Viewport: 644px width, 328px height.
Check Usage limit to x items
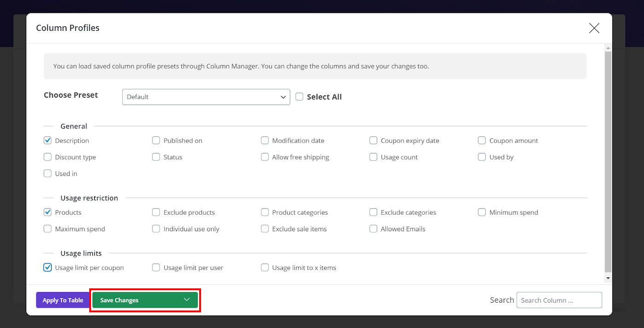264,268
